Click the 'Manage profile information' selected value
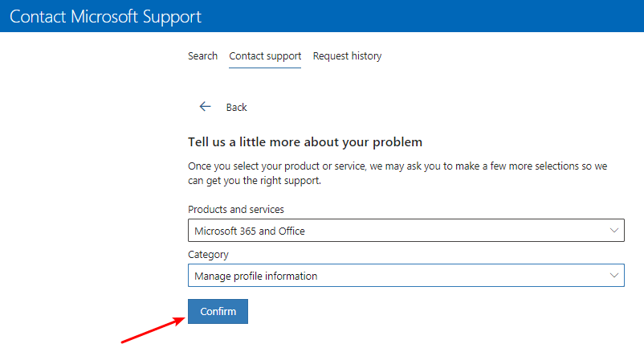 tap(256, 276)
